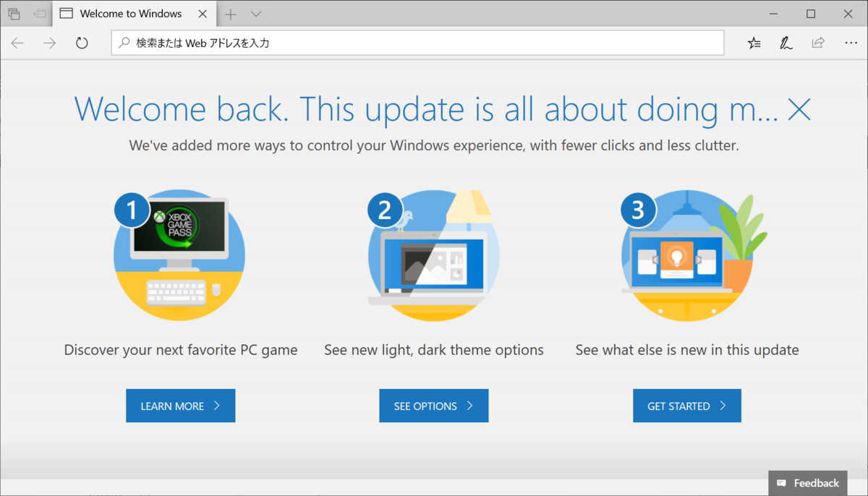The image size is (868, 496).
Task: Click the light and dark theme illustration
Action: 434,256
